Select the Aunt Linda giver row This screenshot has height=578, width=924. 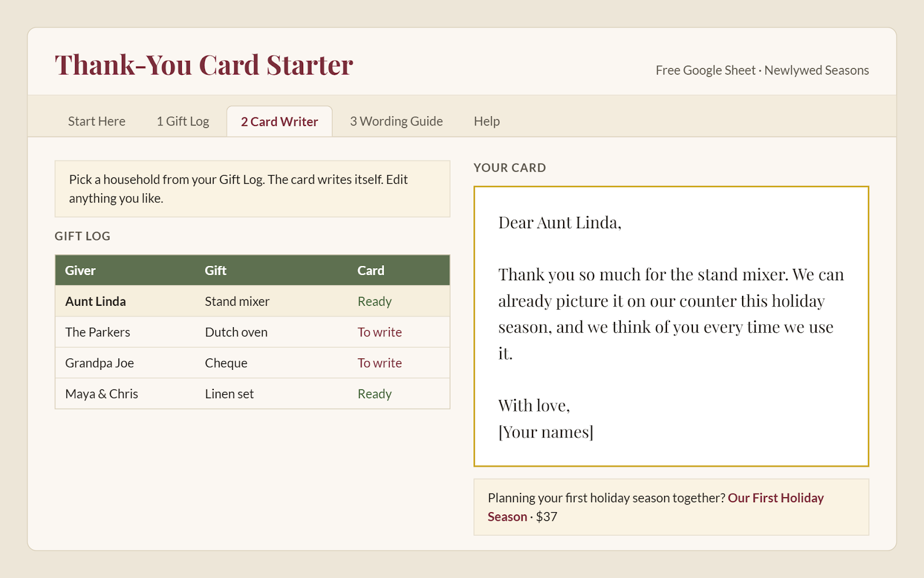(252, 301)
